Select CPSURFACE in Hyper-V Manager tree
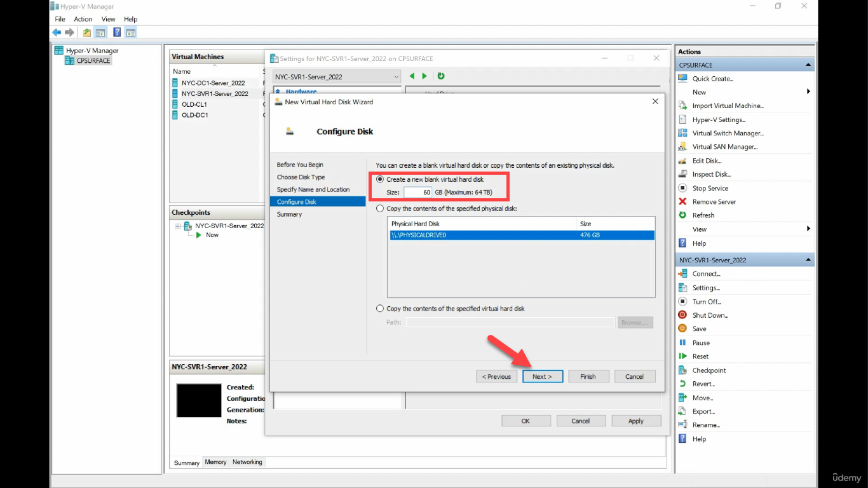 coord(93,61)
